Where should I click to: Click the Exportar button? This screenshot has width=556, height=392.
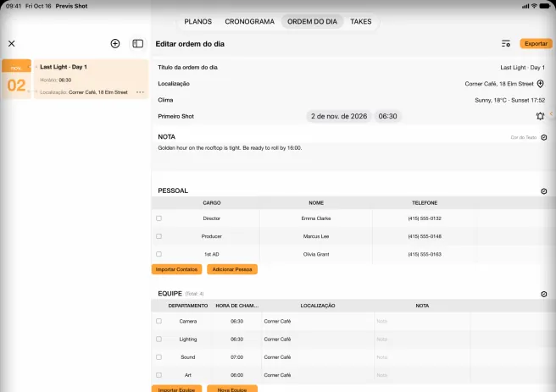pos(536,43)
